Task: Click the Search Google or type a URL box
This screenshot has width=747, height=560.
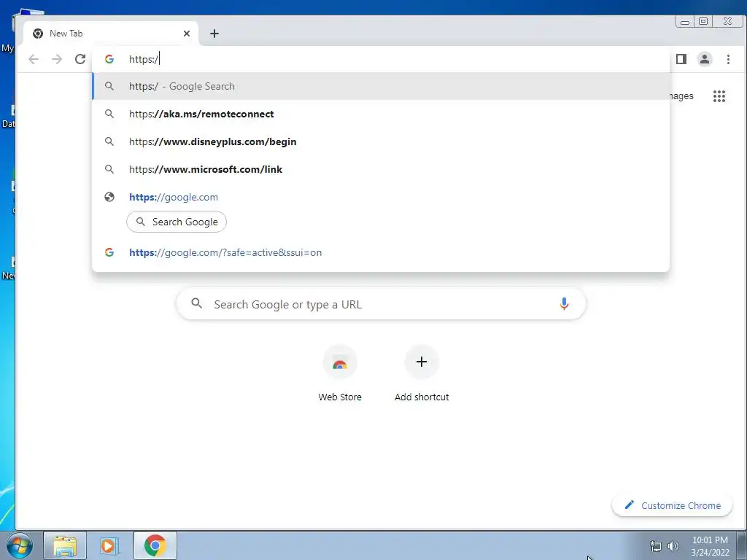Action: click(x=381, y=304)
